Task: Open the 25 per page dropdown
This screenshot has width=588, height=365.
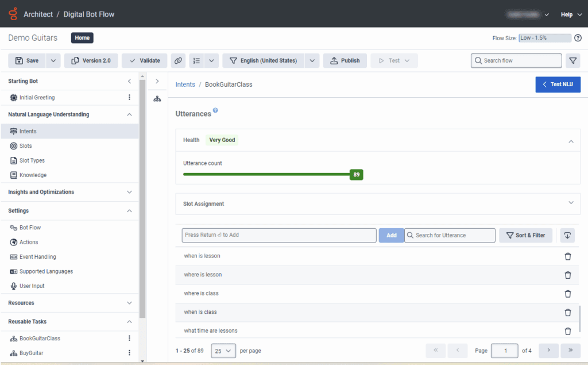Action: [223, 350]
